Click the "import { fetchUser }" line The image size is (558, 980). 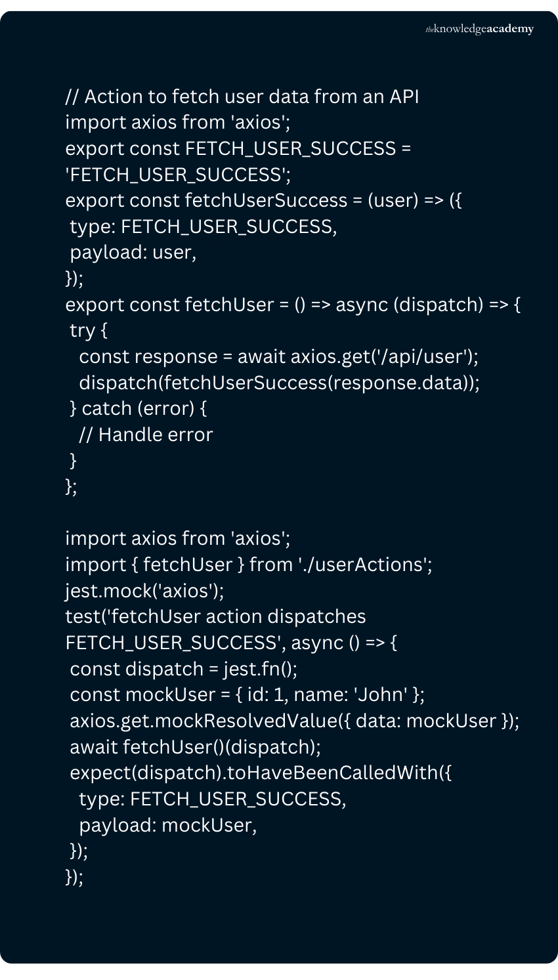(248, 565)
